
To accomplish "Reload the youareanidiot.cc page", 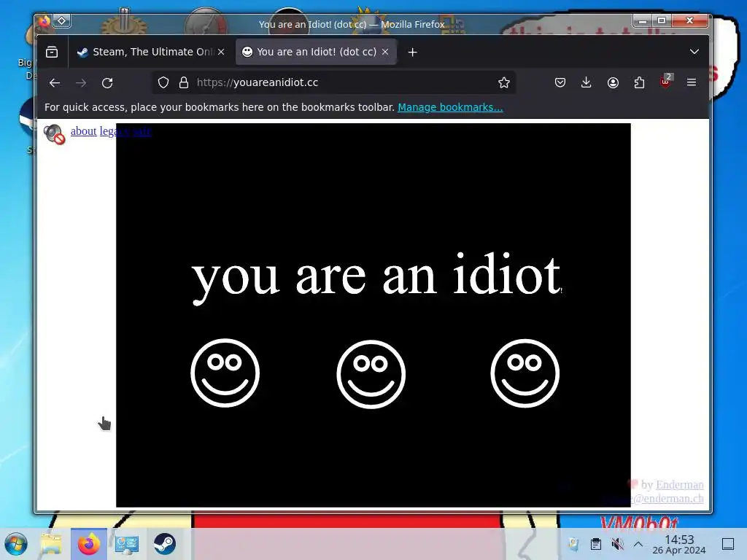I will [x=107, y=83].
